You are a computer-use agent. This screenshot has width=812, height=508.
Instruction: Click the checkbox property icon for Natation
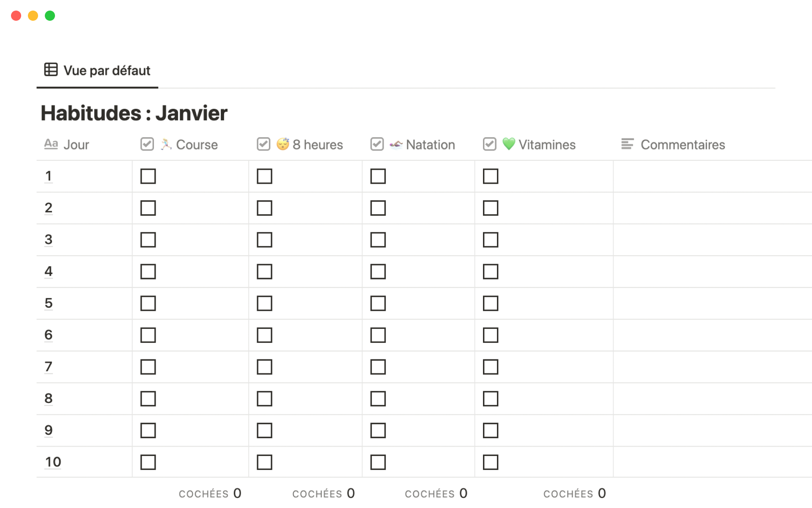[x=377, y=144]
